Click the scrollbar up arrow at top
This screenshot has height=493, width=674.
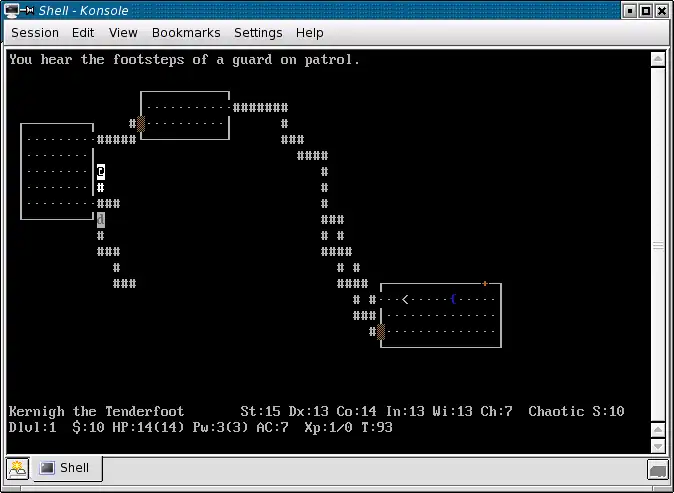click(x=657, y=59)
